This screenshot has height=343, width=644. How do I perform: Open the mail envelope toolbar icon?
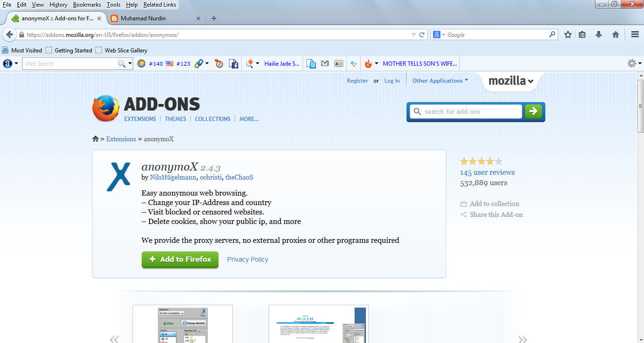[325, 63]
